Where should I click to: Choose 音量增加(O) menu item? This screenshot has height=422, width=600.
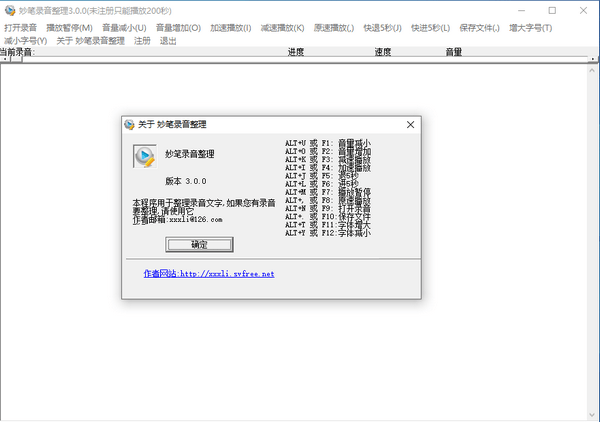(x=178, y=28)
